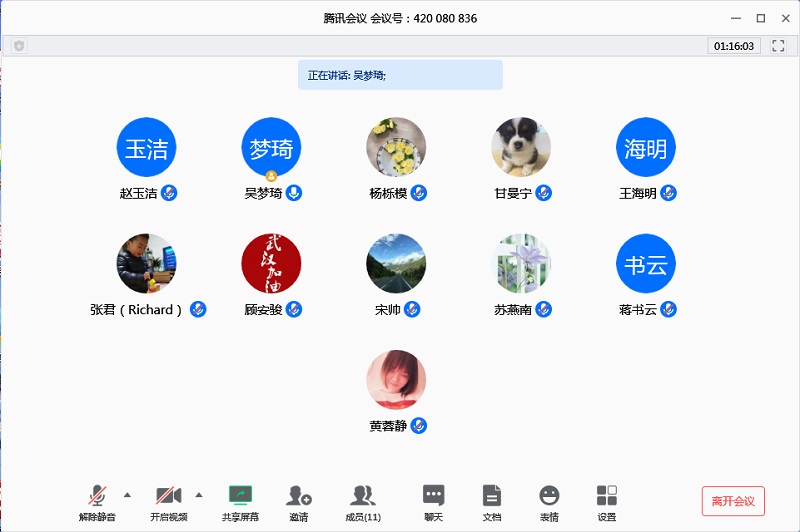Click the security shield icon at top left

[19, 46]
